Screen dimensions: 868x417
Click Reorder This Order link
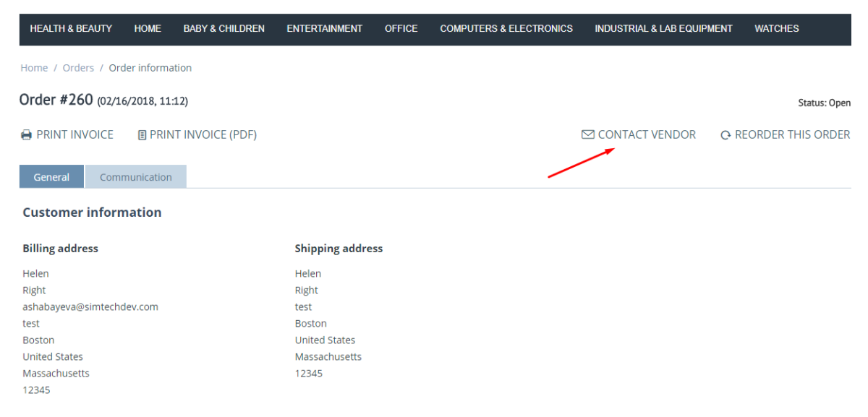point(786,135)
